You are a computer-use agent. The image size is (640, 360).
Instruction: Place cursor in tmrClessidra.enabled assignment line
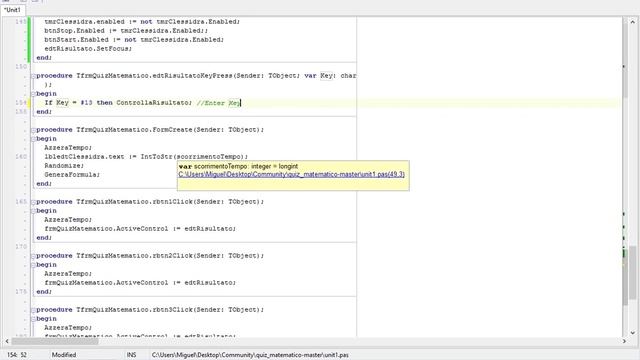142,22
